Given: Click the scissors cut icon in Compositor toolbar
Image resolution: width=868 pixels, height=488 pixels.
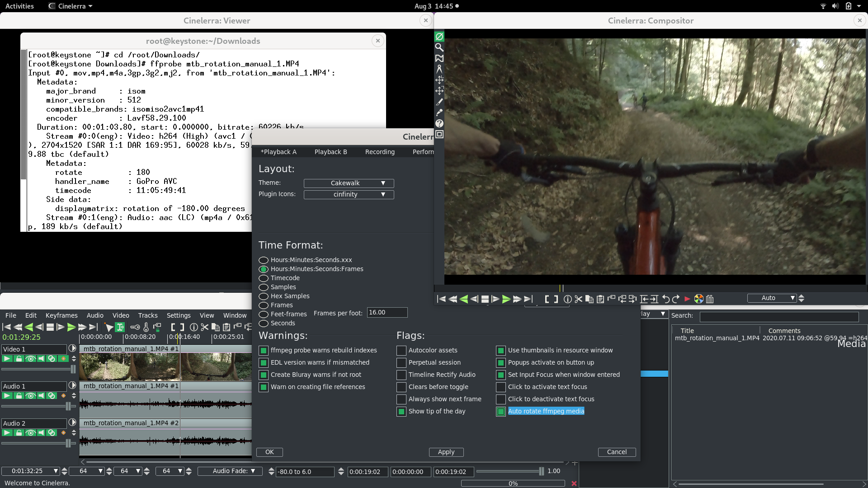Looking at the screenshot, I should 578,299.
